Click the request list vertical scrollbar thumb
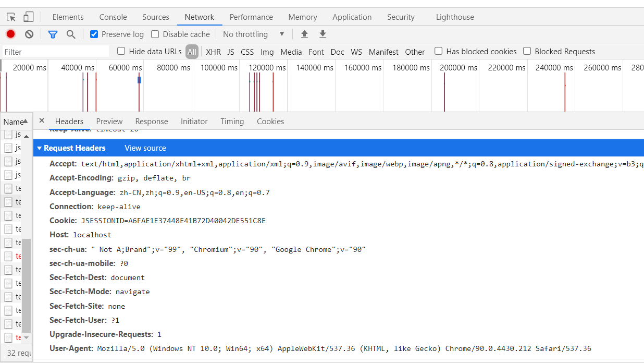Screen dimensions: 644x363 tap(26, 286)
